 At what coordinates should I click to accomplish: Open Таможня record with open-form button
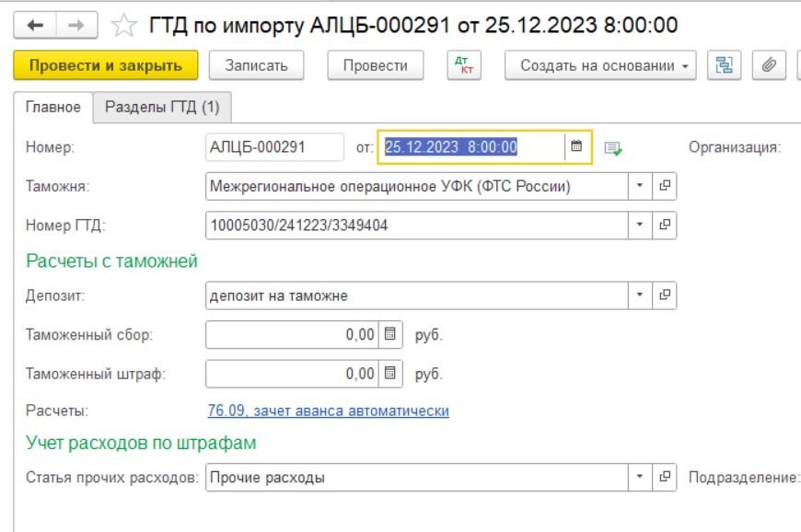pos(665,186)
